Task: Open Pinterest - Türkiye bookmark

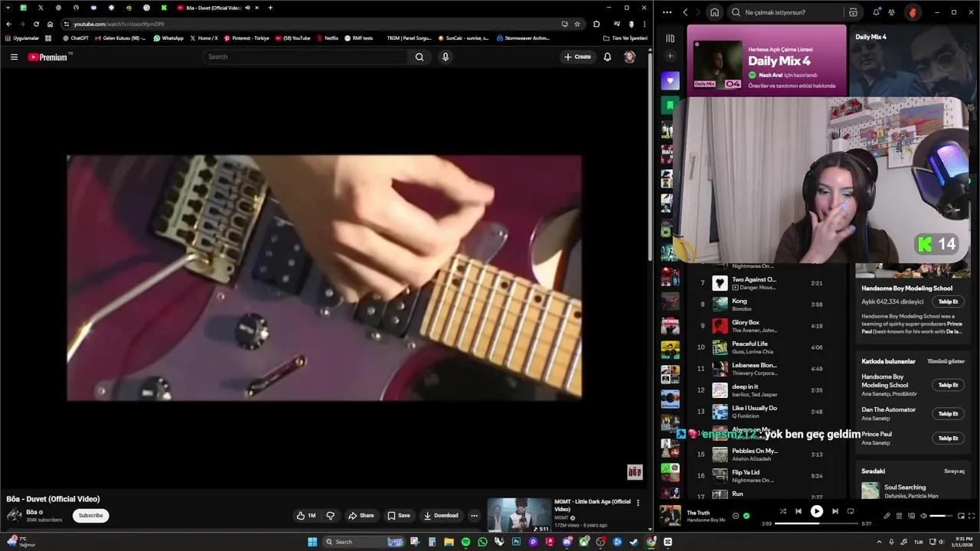Action: click(x=247, y=38)
